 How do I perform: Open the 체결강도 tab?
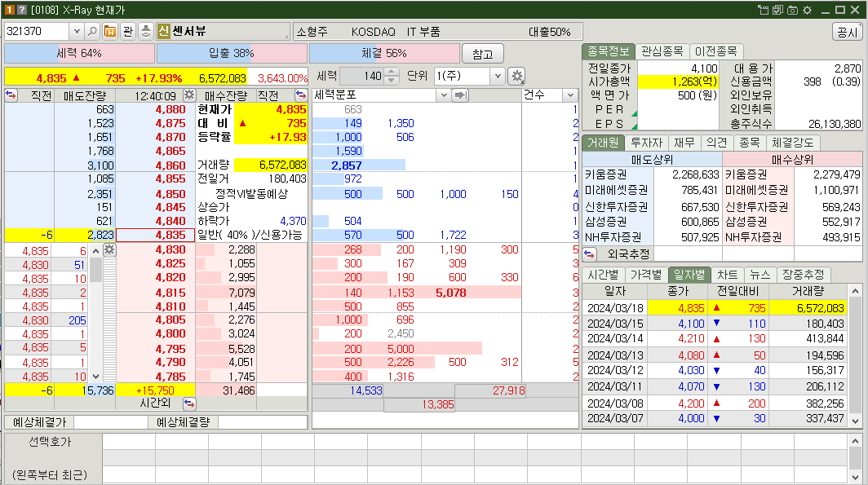[793, 143]
